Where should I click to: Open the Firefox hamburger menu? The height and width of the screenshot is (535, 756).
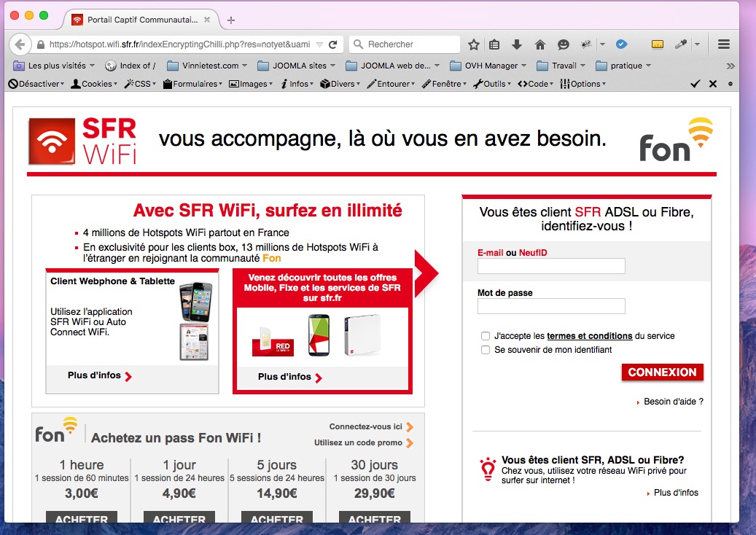(x=723, y=44)
